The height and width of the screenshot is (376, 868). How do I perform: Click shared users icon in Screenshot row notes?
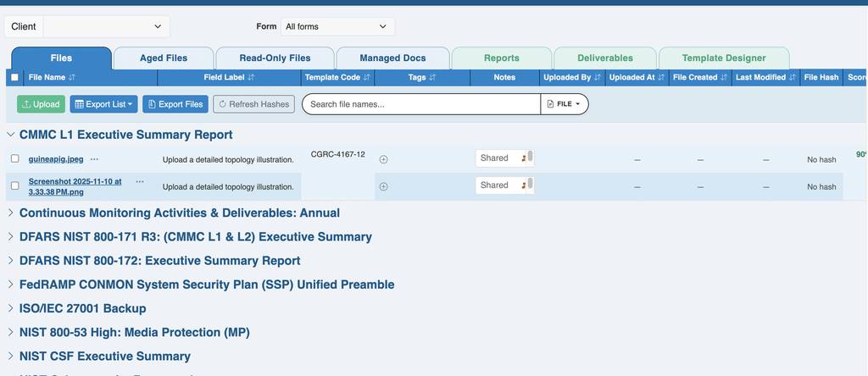pos(523,185)
